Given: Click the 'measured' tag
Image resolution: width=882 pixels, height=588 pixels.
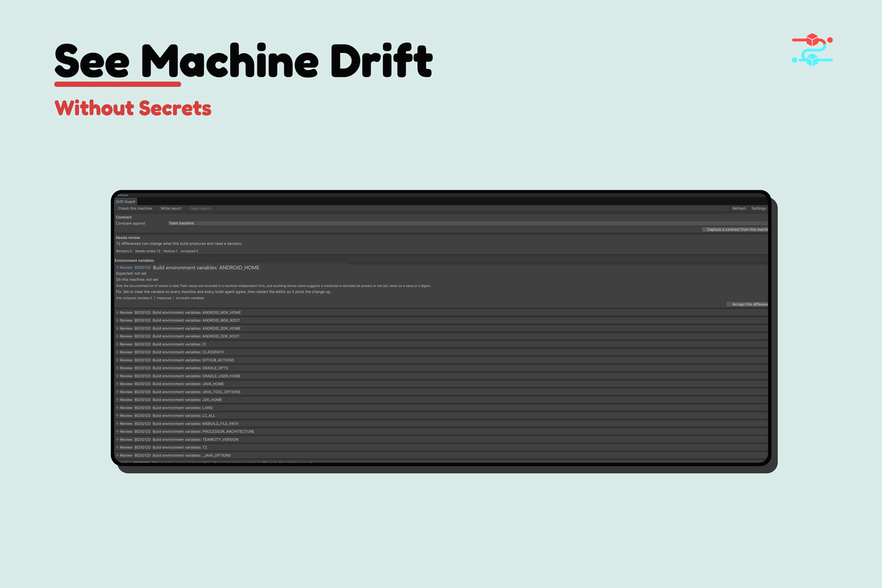Looking at the screenshot, I should [164, 298].
